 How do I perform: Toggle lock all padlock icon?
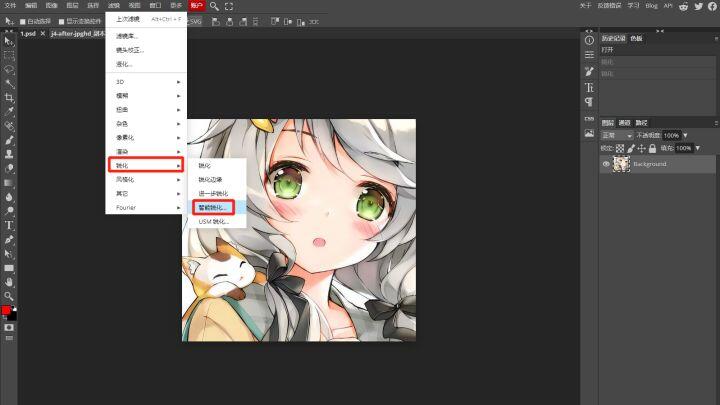652,148
